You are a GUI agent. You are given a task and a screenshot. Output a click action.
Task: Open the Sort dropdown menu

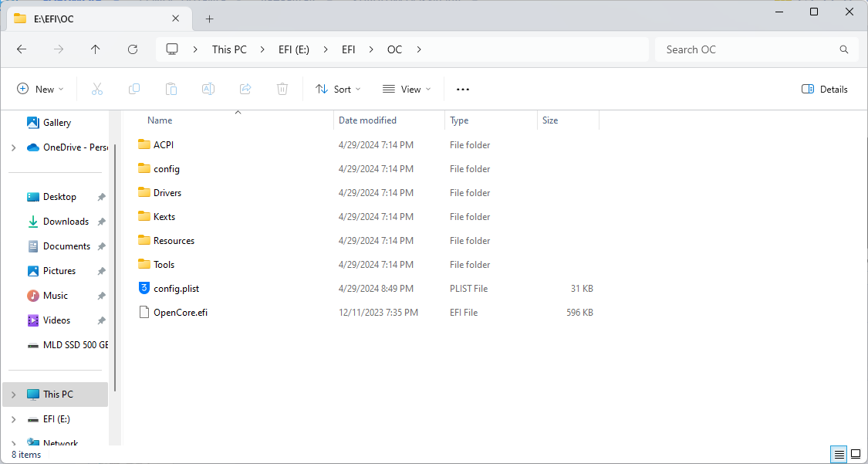[x=338, y=89]
